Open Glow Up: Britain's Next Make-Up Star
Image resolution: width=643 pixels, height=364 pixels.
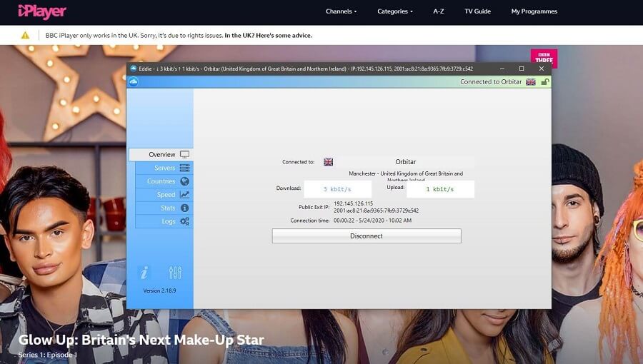pos(141,340)
